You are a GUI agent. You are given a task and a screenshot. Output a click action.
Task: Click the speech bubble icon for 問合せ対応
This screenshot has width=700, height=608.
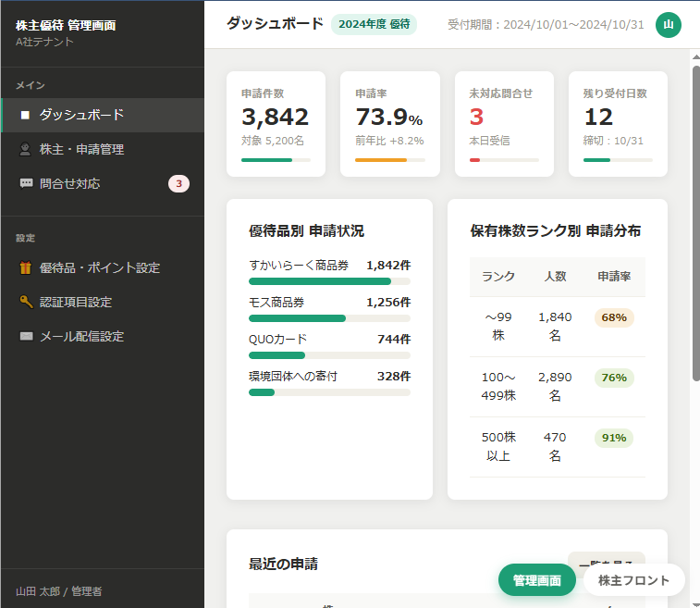pos(26,183)
